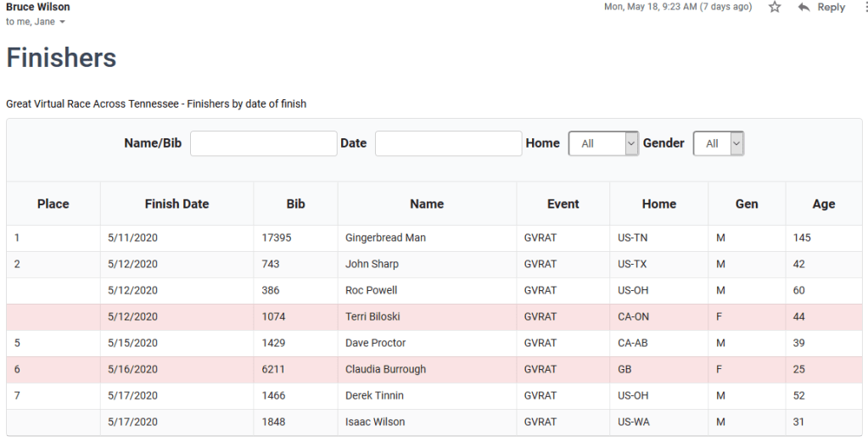Image resolution: width=868 pixels, height=442 pixels.
Task: Click Dave Proctor's bib number 1429
Action: pos(273,343)
